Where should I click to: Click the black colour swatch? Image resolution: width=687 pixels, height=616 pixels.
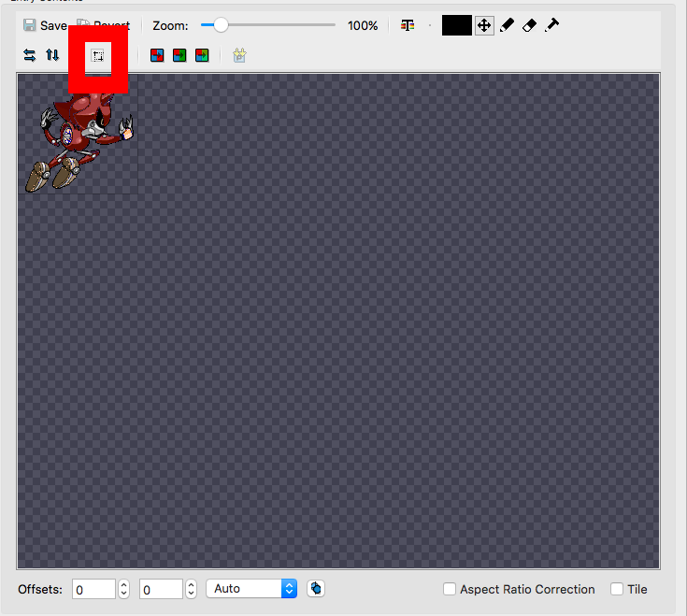tap(456, 25)
